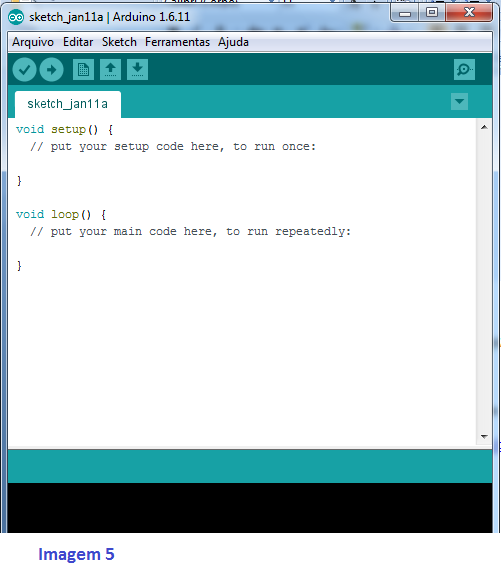
Task: Select the sketch_jan11a tab
Action: click(x=68, y=104)
